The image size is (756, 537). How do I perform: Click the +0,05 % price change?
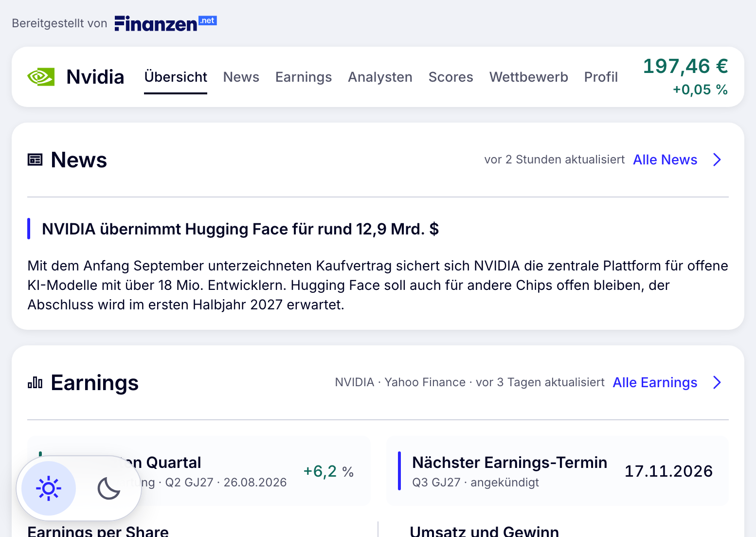click(x=700, y=89)
